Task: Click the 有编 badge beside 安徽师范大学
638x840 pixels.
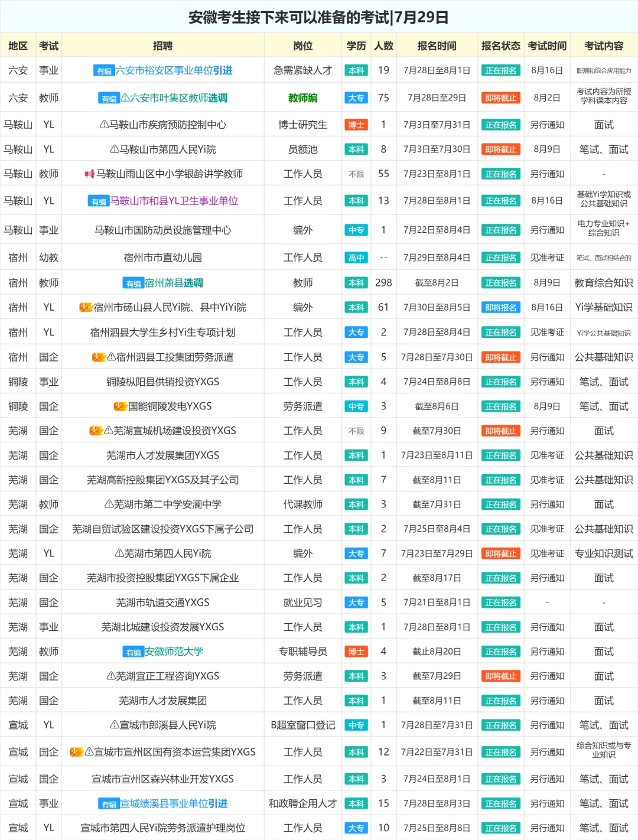Action: click(x=134, y=652)
